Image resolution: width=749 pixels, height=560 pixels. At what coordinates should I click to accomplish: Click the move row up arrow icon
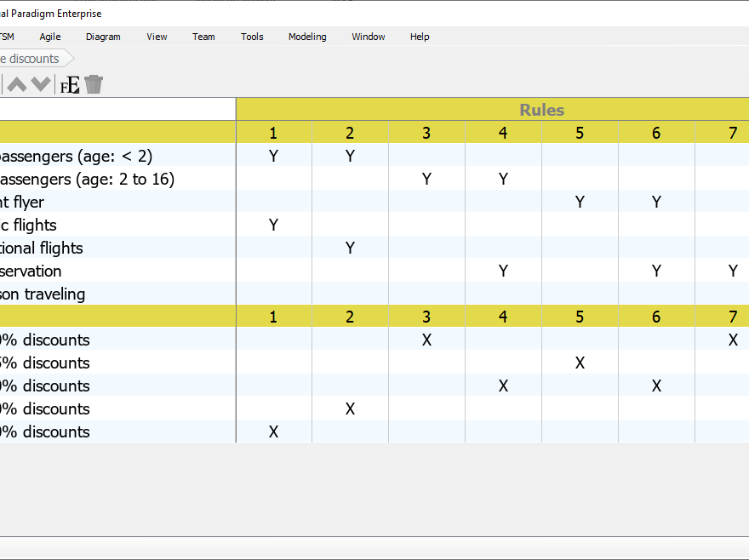(x=15, y=84)
